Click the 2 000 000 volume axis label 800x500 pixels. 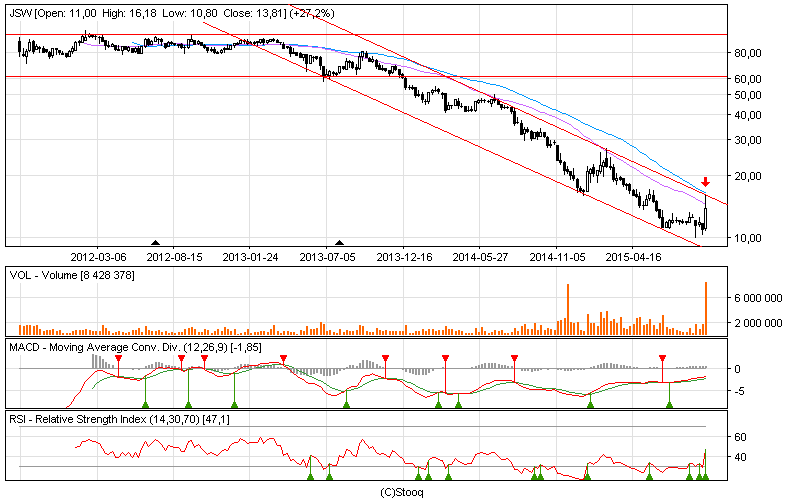pyautogui.click(x=758, y=323)
